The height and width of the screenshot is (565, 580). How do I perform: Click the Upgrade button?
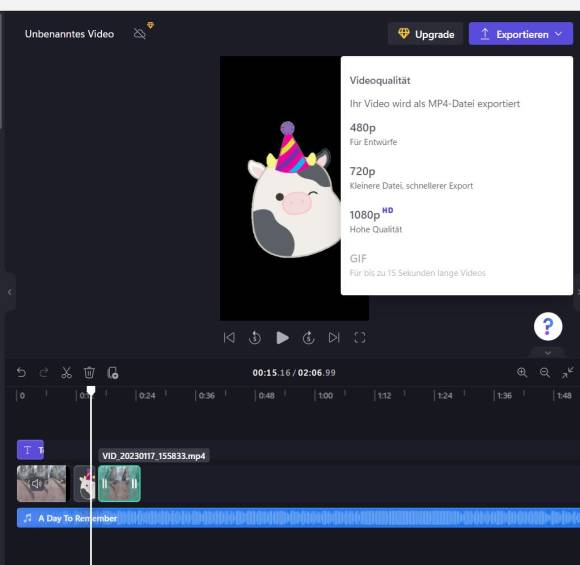pos(425,34)
